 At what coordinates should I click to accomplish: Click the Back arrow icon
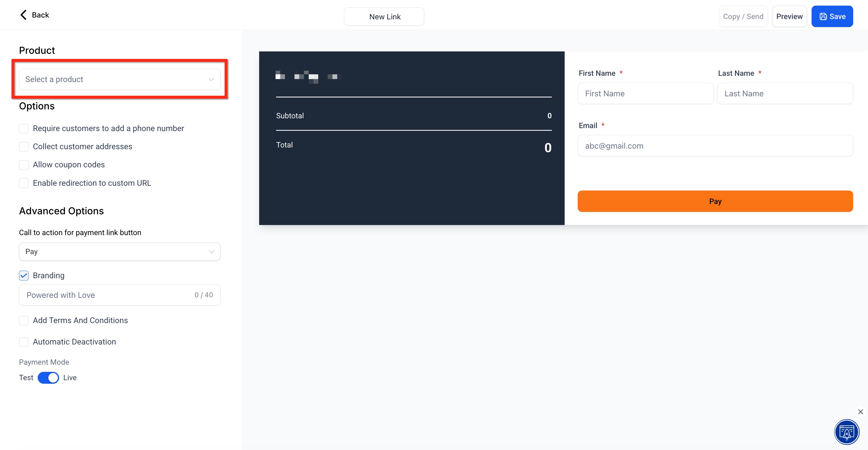23,15
